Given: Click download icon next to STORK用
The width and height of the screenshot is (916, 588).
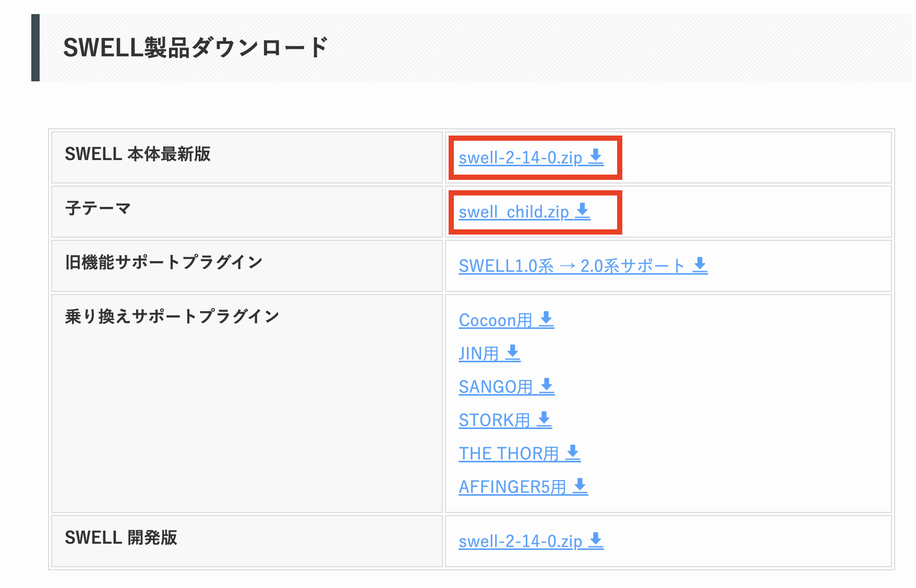Looking at the screenshot, I should 544,419.
